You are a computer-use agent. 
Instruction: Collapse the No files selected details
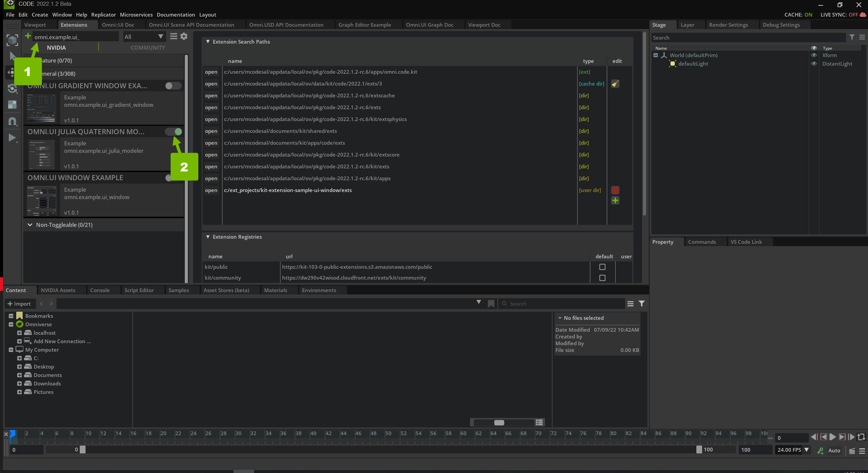coord(560,318)
